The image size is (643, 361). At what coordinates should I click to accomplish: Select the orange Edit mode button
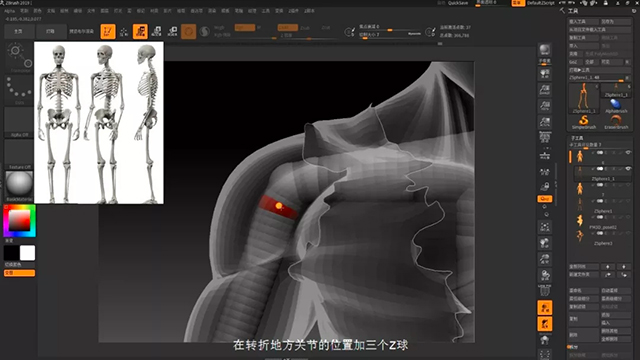coord(108,32)
